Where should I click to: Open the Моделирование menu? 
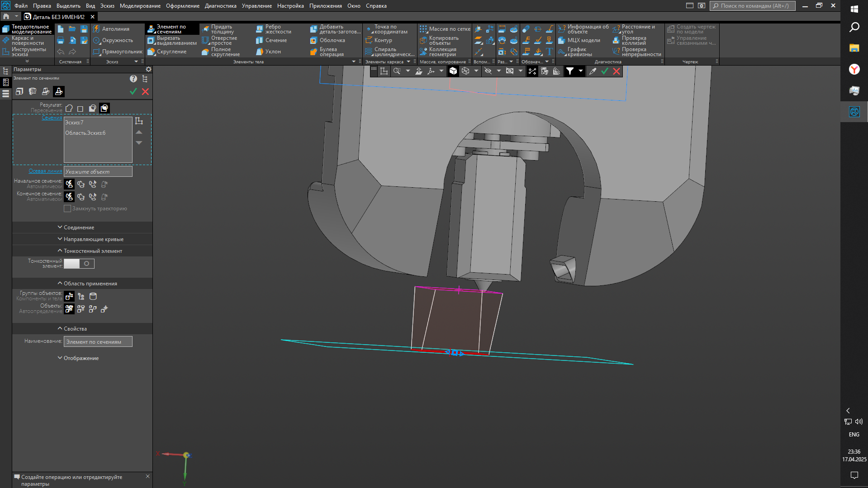click(140, 6)
